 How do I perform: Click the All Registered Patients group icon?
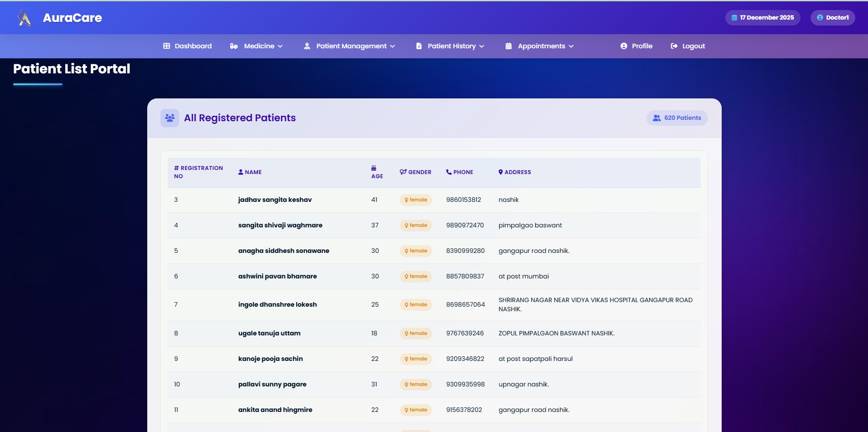pyautogui.click(x=170, y=118)
